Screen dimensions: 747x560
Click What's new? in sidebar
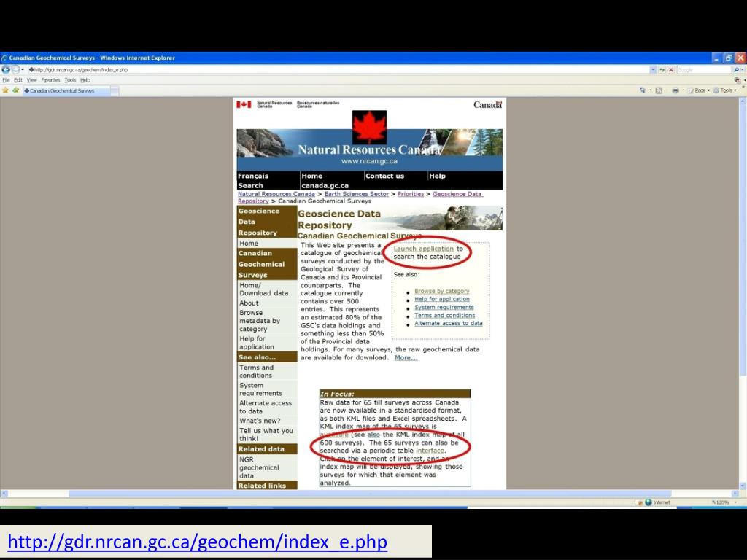(260, 421)
